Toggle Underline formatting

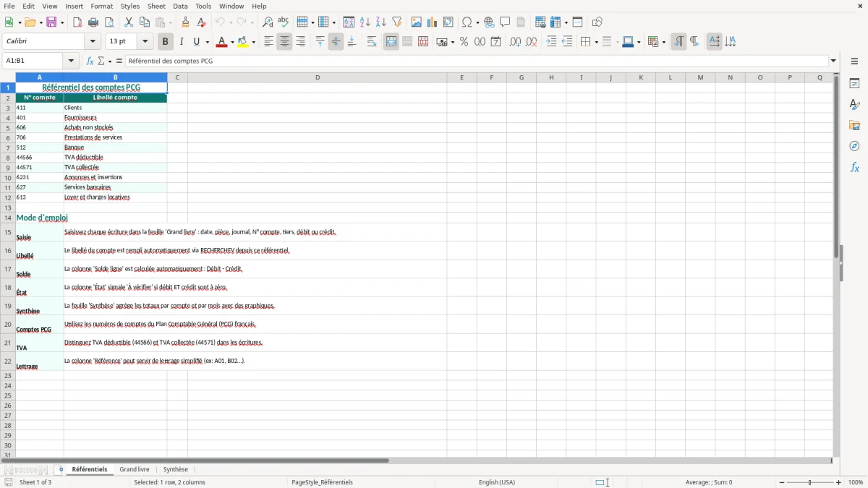point(197,42)
